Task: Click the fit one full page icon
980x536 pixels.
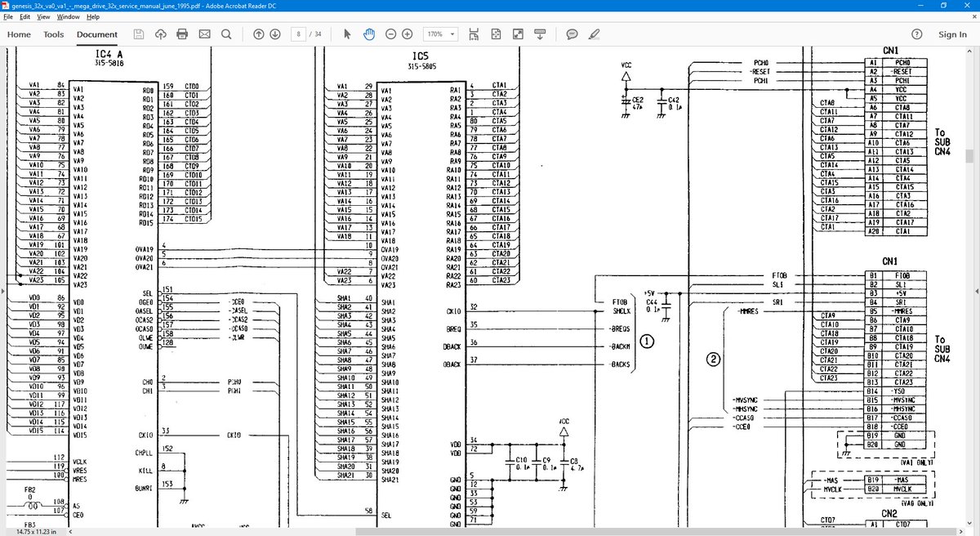Action: 496,34
